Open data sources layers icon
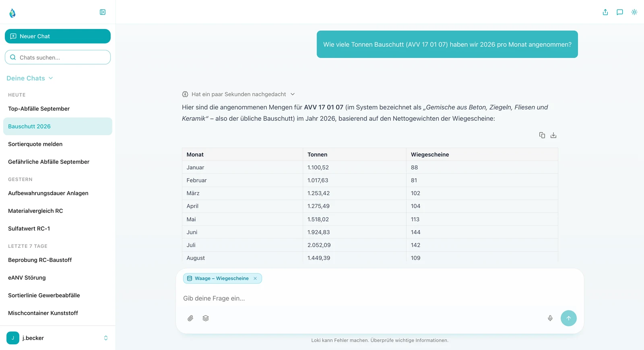 point(206,318)
